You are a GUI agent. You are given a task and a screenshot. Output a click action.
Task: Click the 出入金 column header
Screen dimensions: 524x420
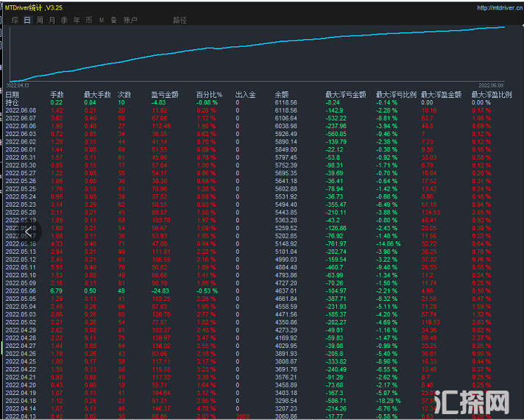[x=246, y=95]
